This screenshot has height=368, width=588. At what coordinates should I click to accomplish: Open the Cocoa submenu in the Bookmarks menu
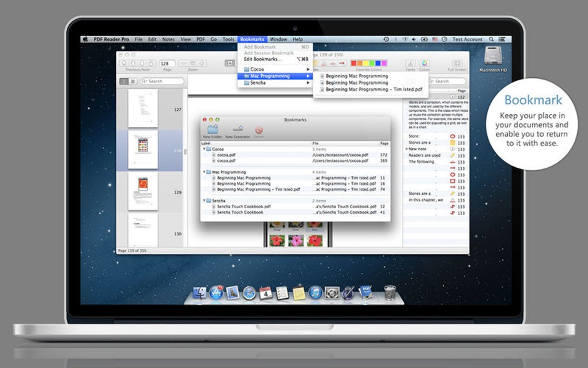tap(275, 69)
